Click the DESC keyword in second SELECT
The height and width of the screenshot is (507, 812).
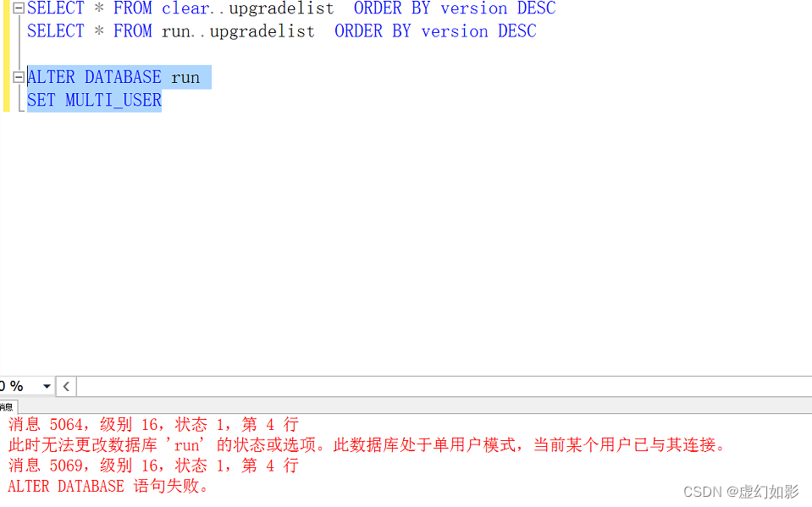click(516, 31)
